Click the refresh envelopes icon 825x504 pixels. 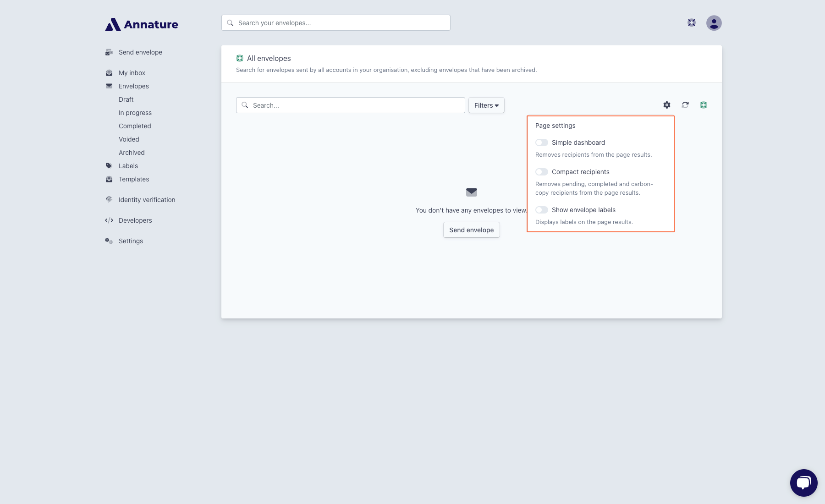point(685,105)
